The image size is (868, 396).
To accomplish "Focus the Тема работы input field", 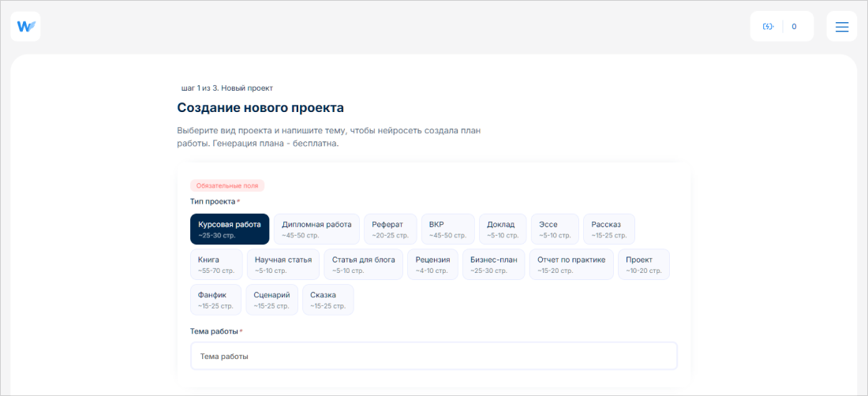I will [x=433, y=356].
